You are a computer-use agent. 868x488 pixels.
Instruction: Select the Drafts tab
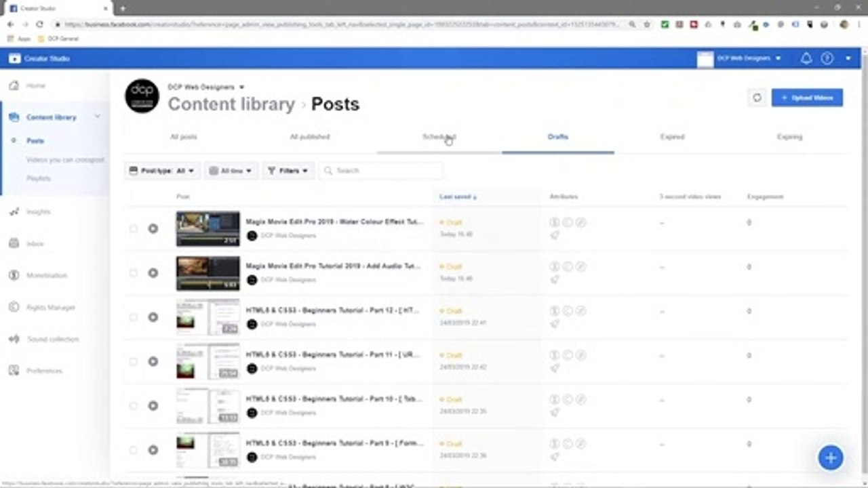coord(558,137)
